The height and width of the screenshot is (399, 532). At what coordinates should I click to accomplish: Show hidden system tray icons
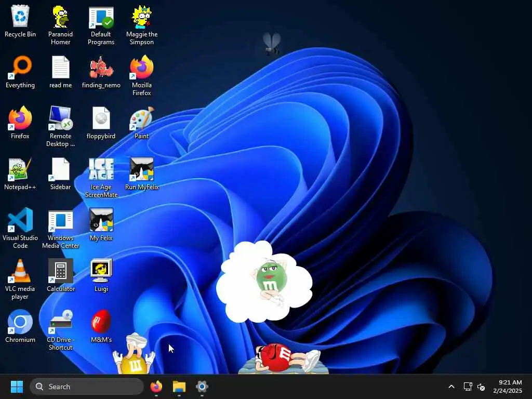coord(451,387)
